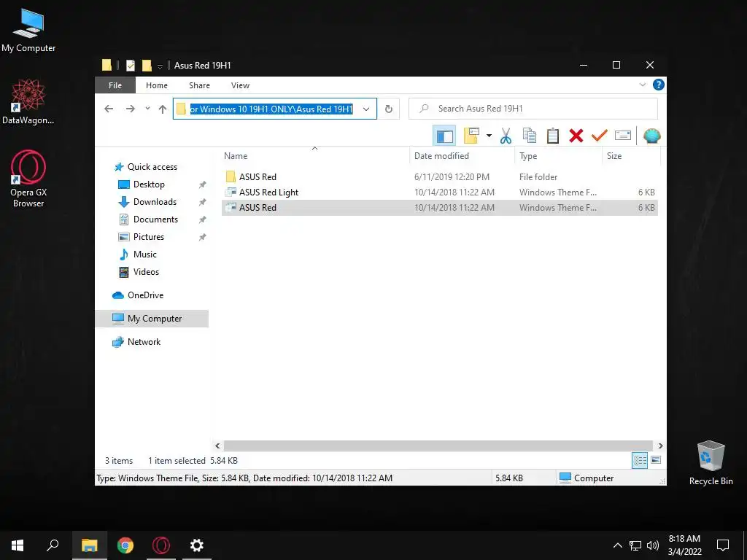Screen dimensions: 747x560
Task: Click the Copy toolbar icon
Action: (530, 136)
